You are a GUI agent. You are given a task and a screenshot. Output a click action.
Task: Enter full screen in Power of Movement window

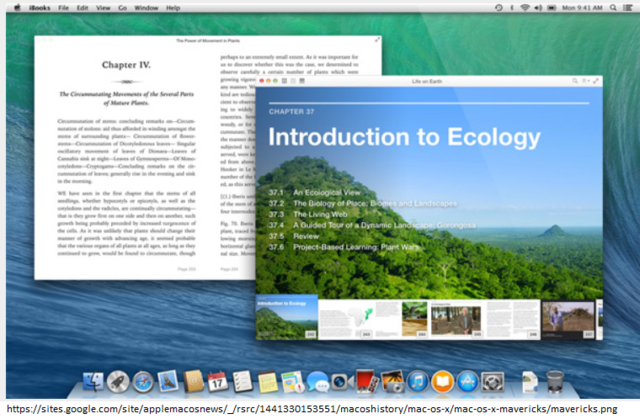click(378, 40)
